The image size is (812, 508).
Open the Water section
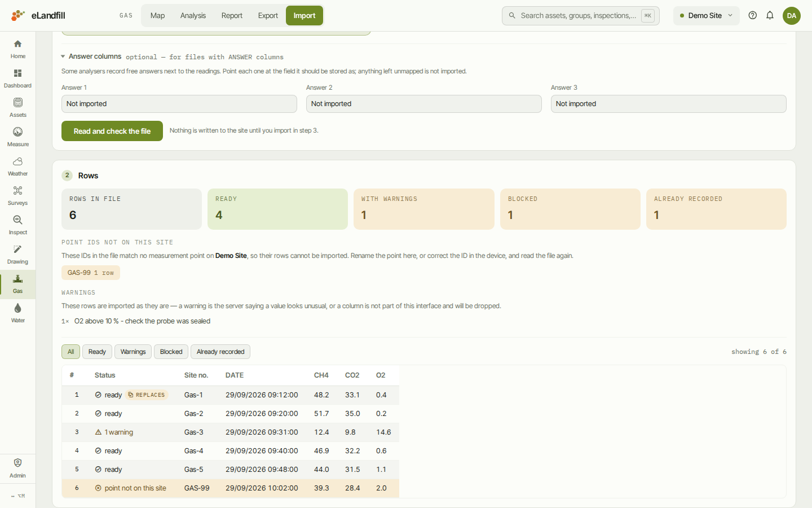tap(18, 313)
